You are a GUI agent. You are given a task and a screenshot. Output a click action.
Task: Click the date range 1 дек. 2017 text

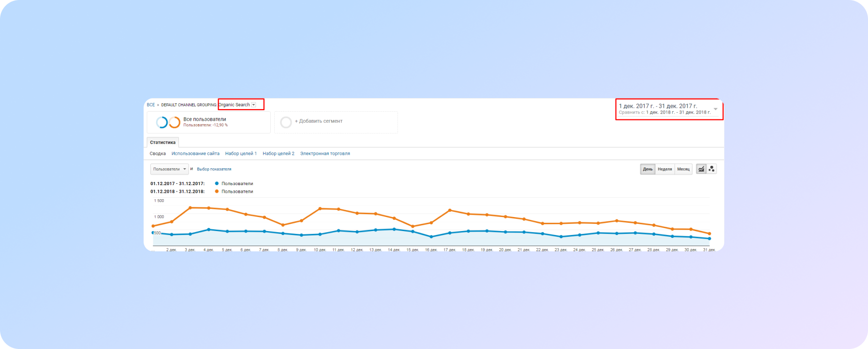point(658,106)
